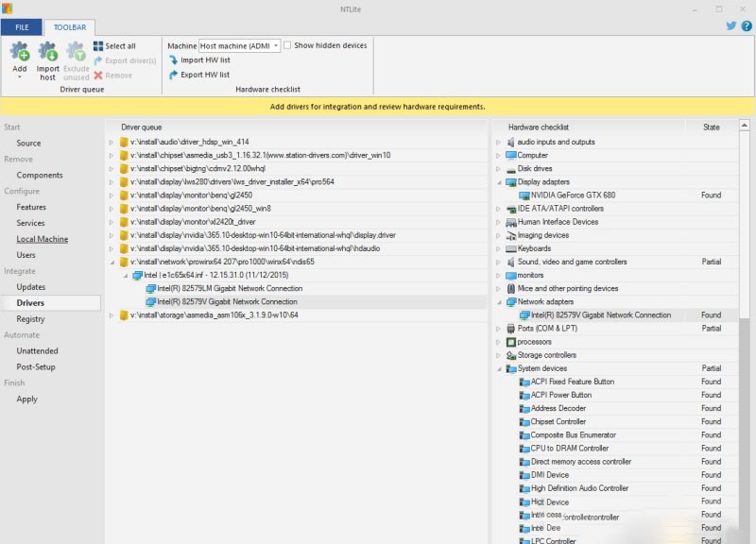
Task: Expand the audio driver_hdsp_win_414 folder
Action: click(x=112, y=143)
